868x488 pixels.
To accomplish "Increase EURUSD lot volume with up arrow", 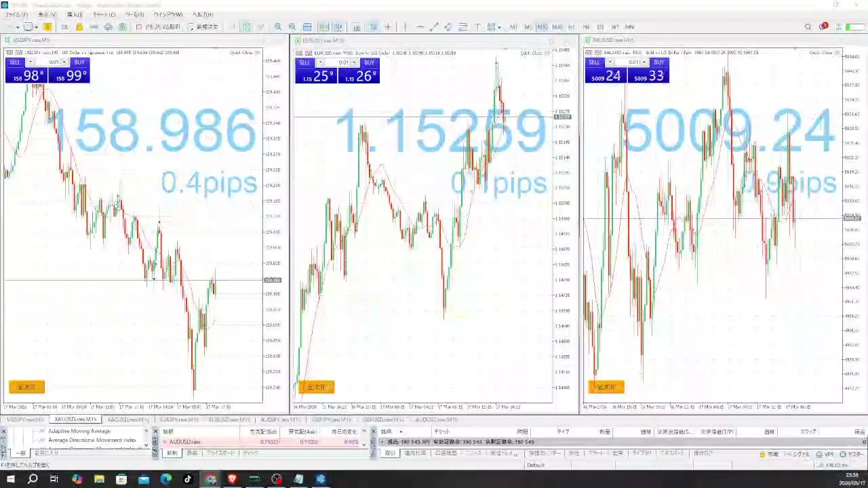I will (355, 62).
